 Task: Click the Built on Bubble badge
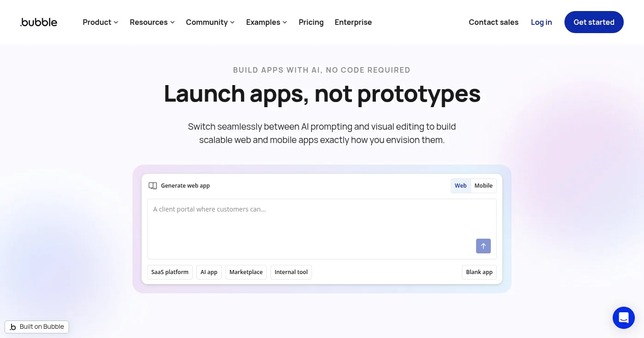[x=37, y=327]
